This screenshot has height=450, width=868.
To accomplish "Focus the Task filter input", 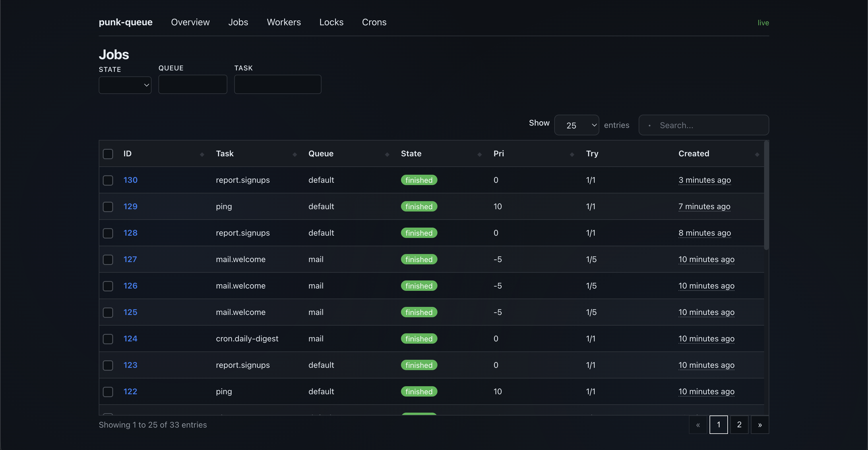I will pos(278,84).
